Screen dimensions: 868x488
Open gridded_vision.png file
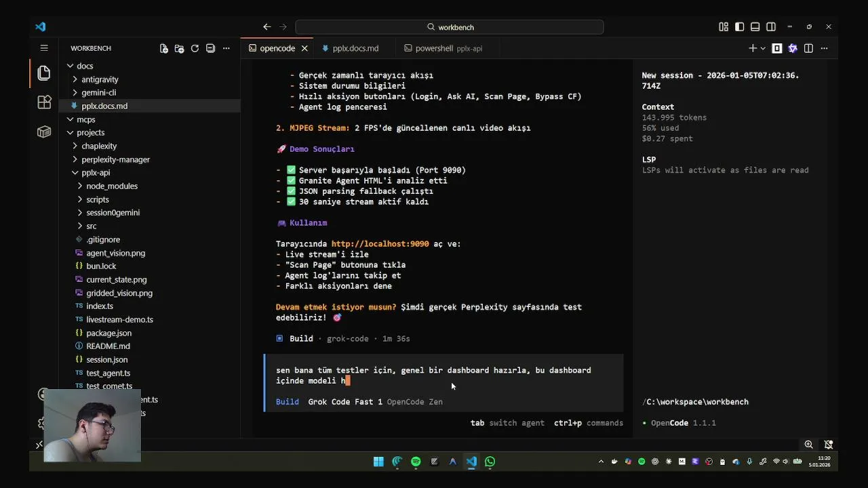149,293
